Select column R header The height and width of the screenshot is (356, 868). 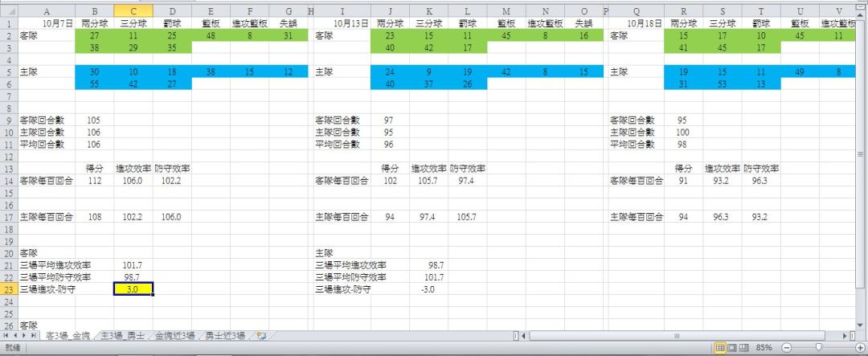684,11
